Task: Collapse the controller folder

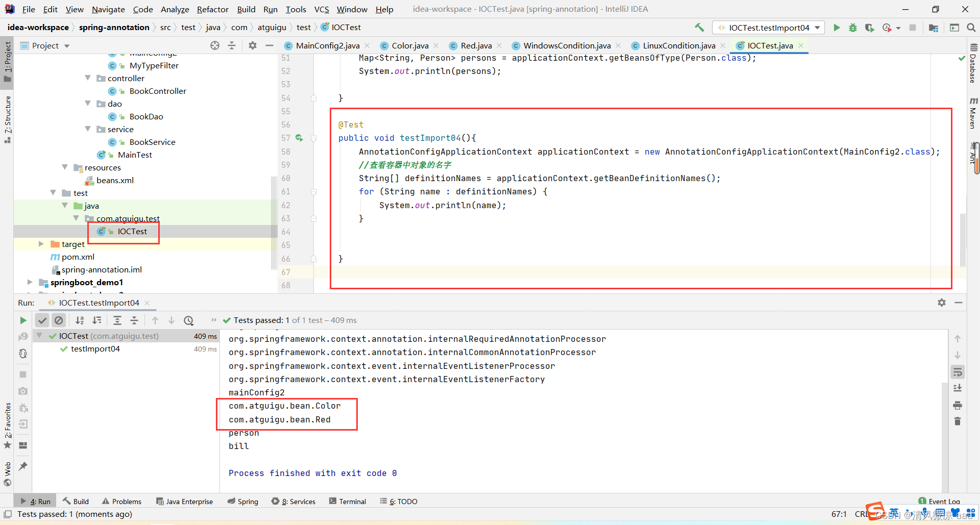Action: pos(88,78)
